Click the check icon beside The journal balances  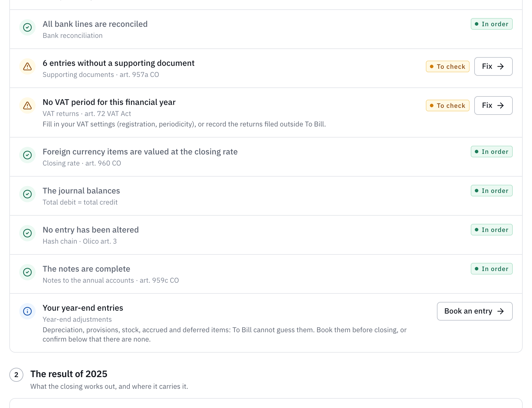point(27,194)
